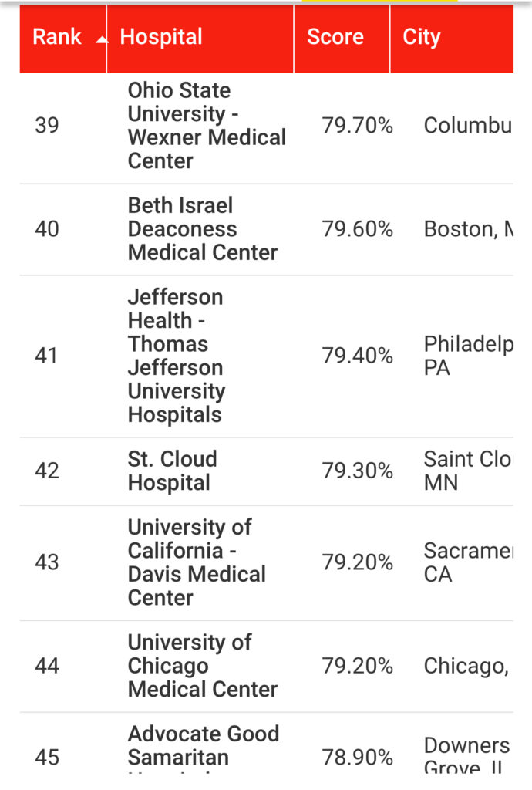The width and height of the screenshot is (532, 790).
Task: Open St. Cloud Hospital entry
Action: pyautogui.click(x=172, y=471)
